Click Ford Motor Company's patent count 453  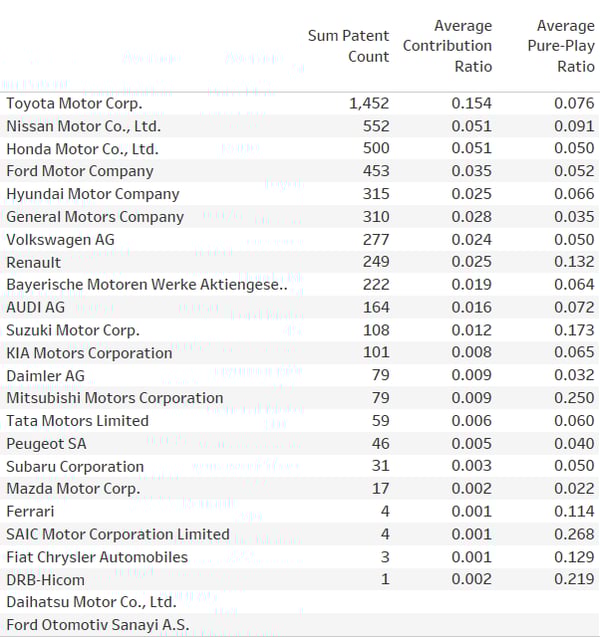coord(376,171)
